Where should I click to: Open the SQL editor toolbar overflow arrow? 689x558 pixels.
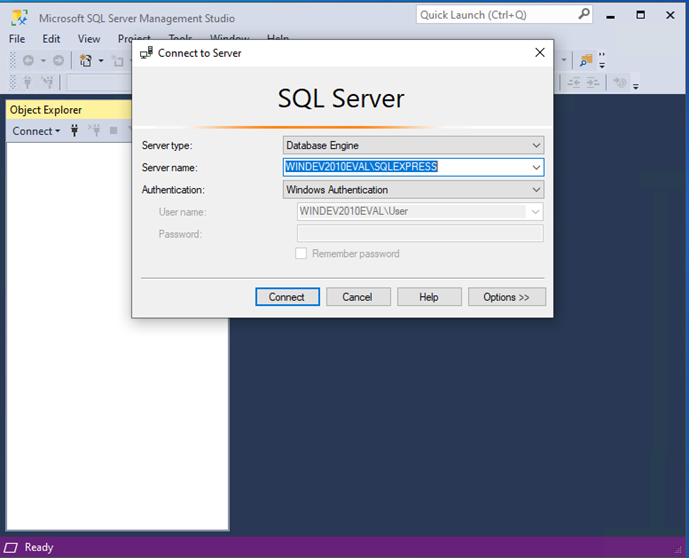635,86
